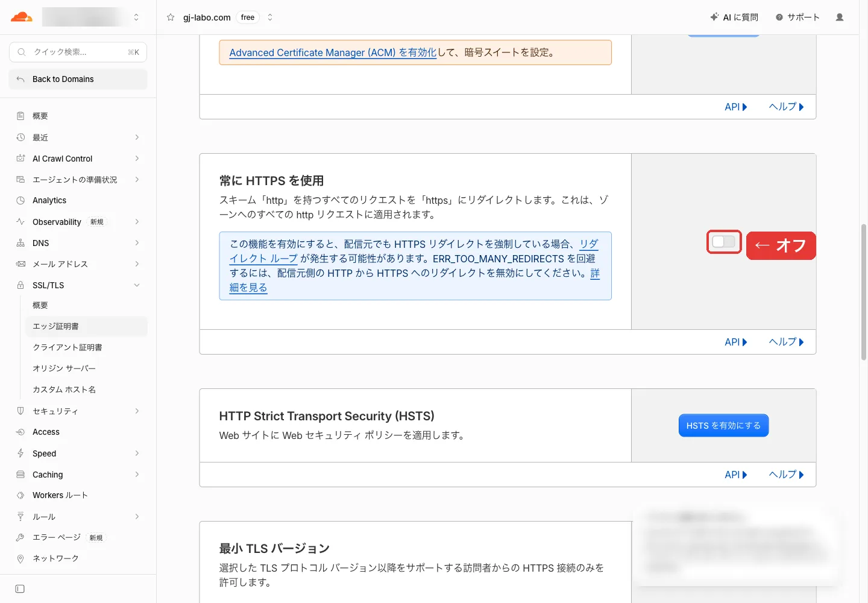Screen dimensions: 868x603
Task: Click the AI sparkle icon
Action: 714,17
